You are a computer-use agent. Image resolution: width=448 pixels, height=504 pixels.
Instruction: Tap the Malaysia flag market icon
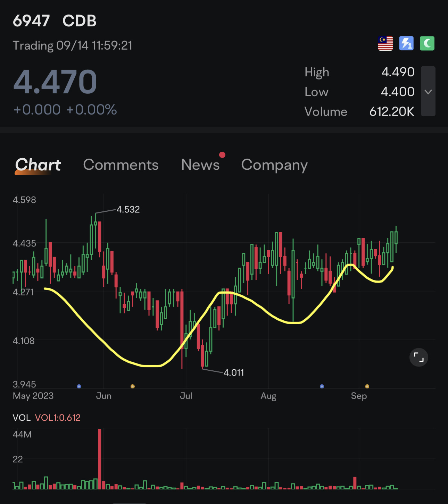385,43
